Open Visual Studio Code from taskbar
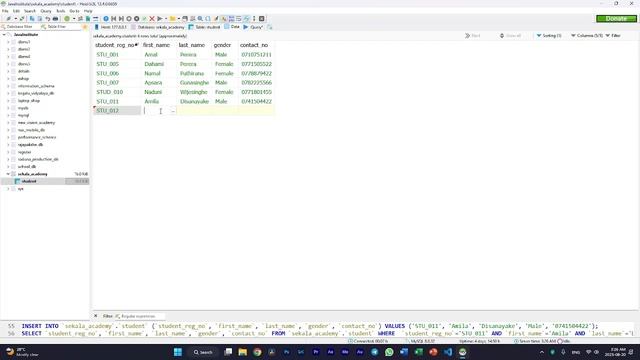This screenshot has height=360, width=640. (x=448, y=352)
